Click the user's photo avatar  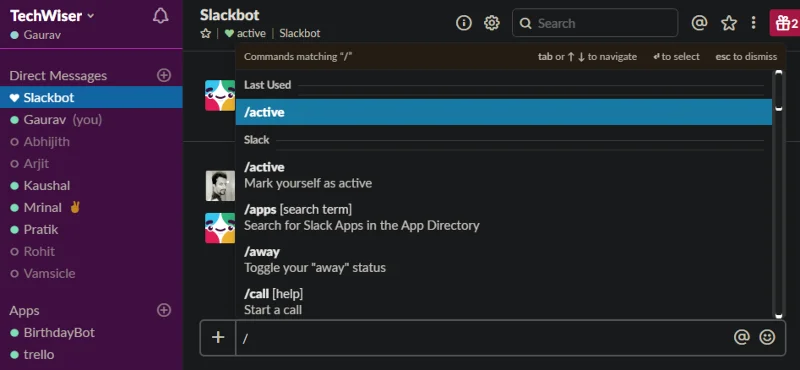(220, 186)
